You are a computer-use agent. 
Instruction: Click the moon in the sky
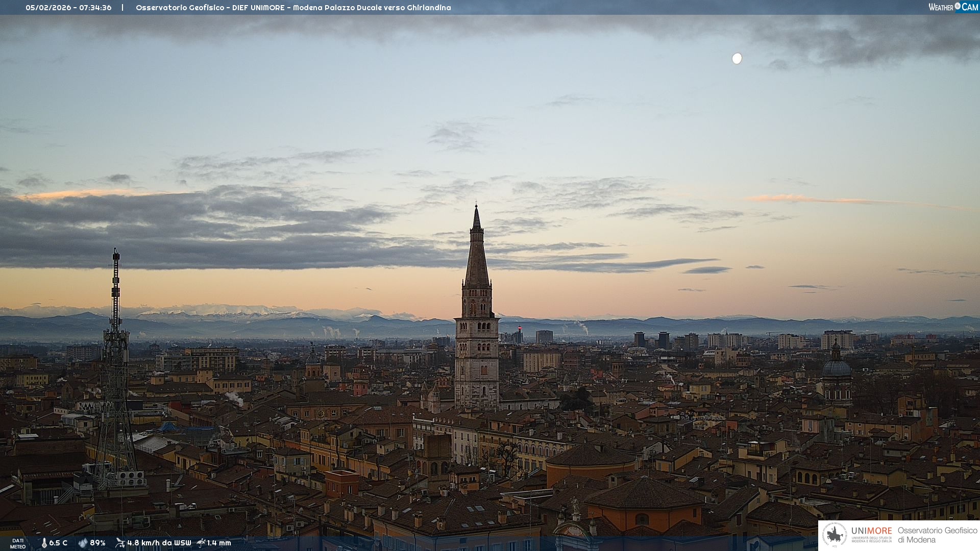pos(737,59)
